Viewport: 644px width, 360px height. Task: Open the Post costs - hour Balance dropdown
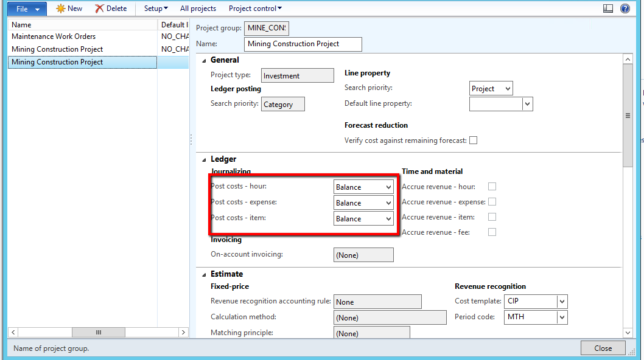[x=387, y=187]
